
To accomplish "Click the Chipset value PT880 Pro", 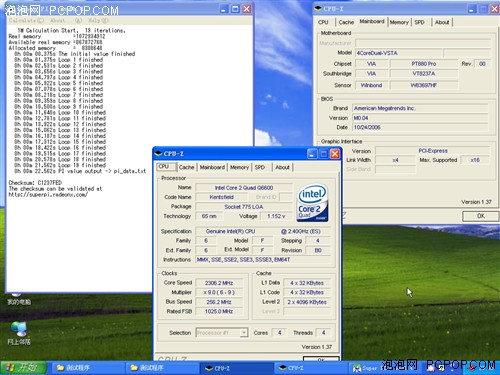I will pos(424,64).
